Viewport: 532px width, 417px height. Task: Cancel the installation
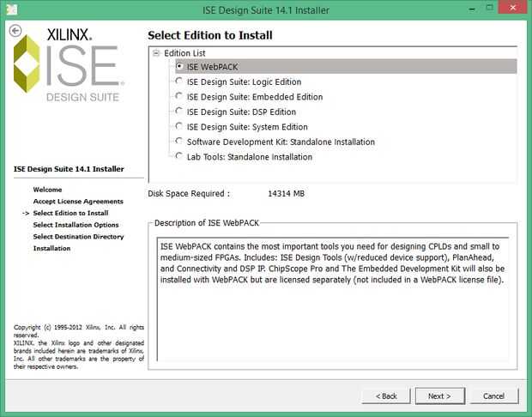[494, 396]
